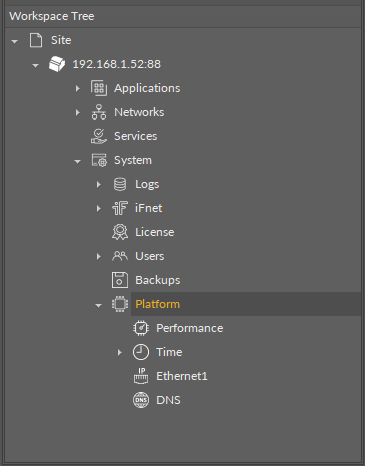Click the Ethernet1 IP port icon
The width and height of the screenshot is (365, 466).
point(141,376)
